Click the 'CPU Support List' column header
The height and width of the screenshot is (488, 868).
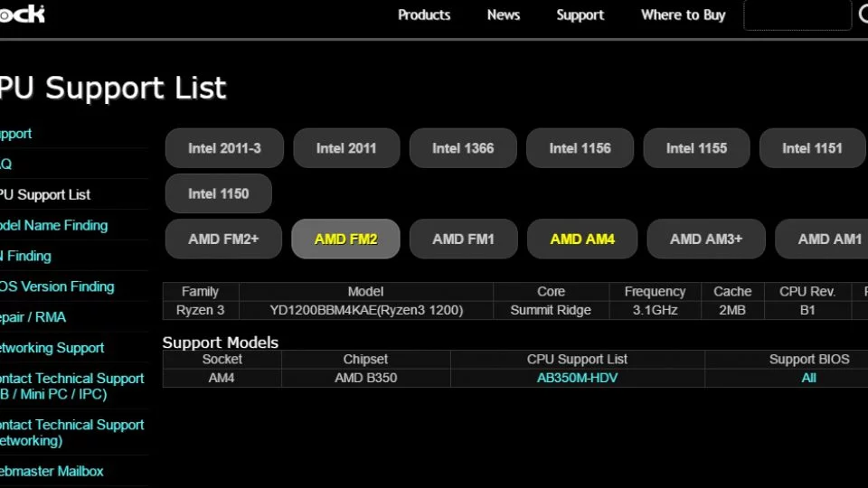577,359
